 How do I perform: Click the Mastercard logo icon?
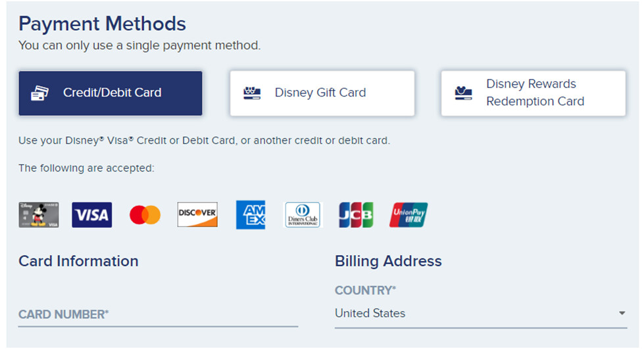click(145, 215)
